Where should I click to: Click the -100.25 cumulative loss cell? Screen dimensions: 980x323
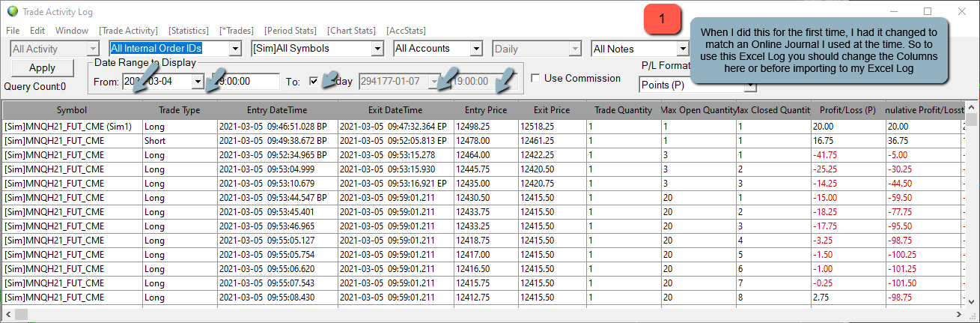point(923,255)
